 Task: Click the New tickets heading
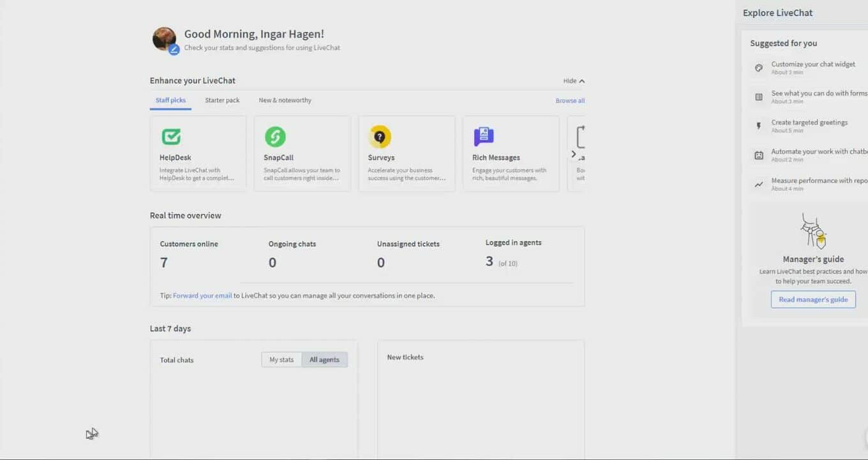pos(405,358)
